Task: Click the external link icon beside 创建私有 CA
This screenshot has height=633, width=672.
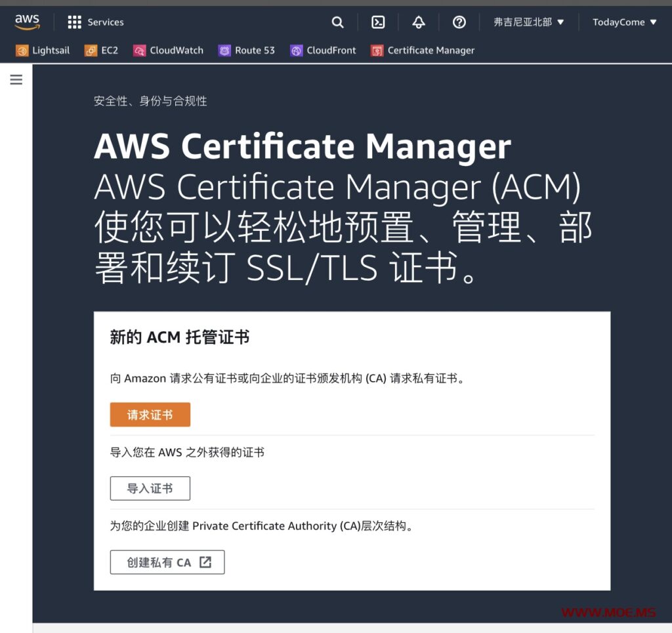Action: pos(205,562)
